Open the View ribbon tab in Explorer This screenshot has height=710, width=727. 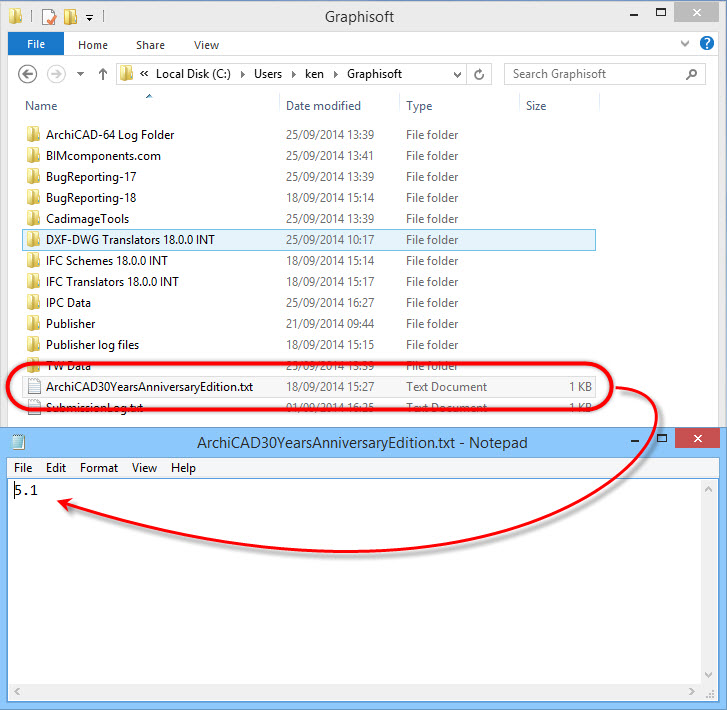point(206,45)
